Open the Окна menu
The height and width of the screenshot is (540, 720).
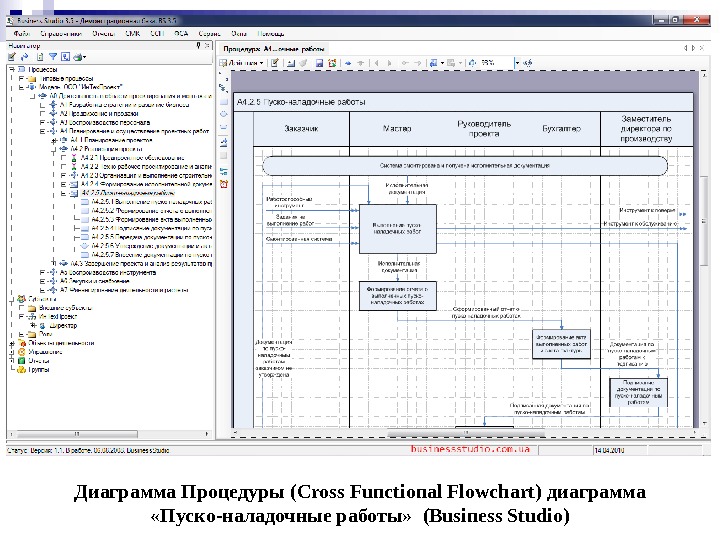coord(239,34)
